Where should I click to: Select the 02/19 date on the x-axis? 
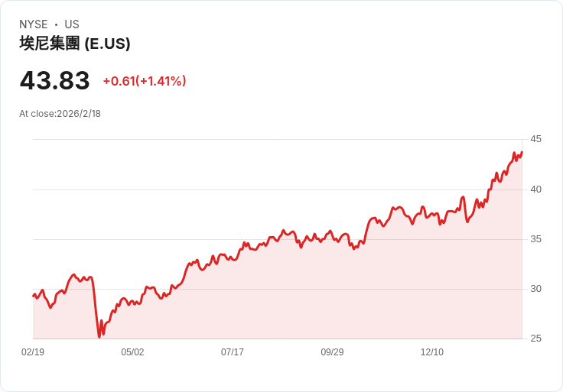33,352
